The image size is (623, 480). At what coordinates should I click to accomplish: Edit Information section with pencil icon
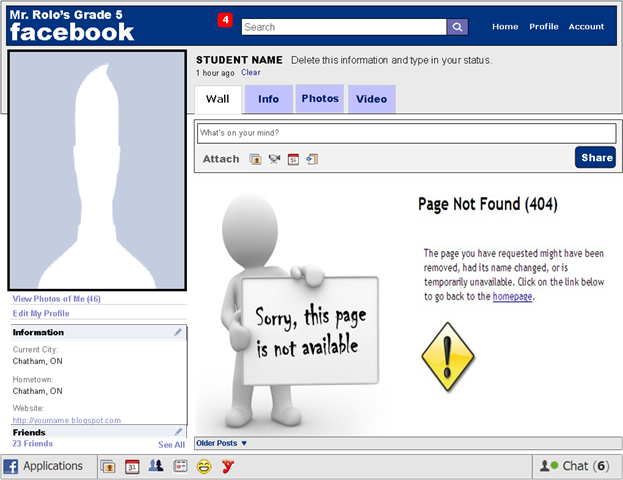pyautogui.click(x=178, y=332)
